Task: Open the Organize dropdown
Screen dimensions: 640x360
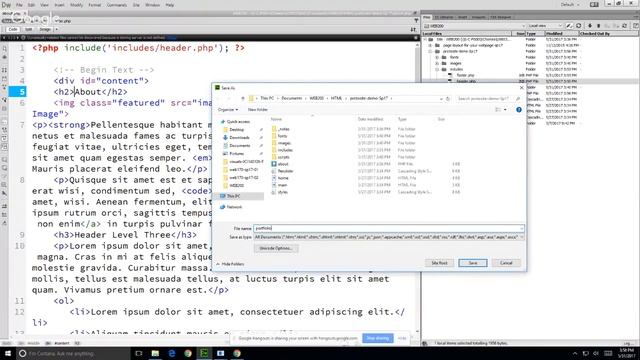Action: click(x=228, y=109)
